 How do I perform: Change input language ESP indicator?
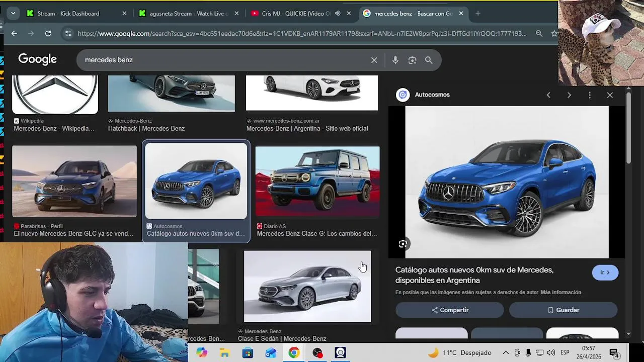point(565,353)
